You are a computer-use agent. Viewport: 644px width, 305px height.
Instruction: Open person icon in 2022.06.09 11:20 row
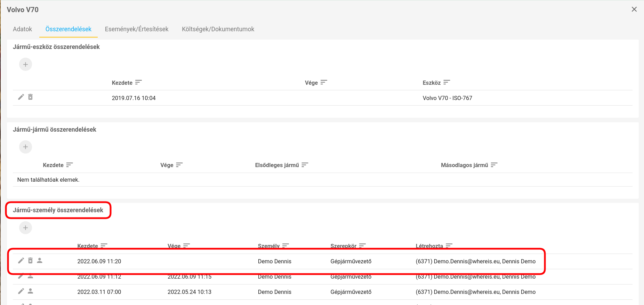[x=40, y=261]
